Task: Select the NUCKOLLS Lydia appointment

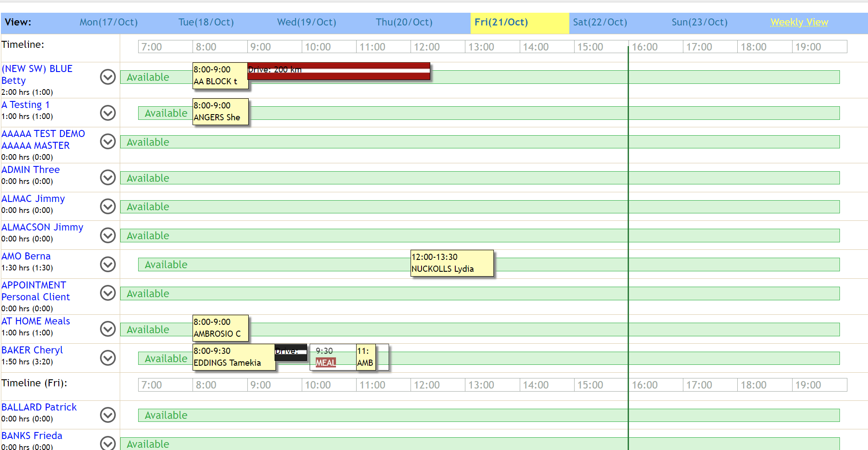Action: coord(452,263)
